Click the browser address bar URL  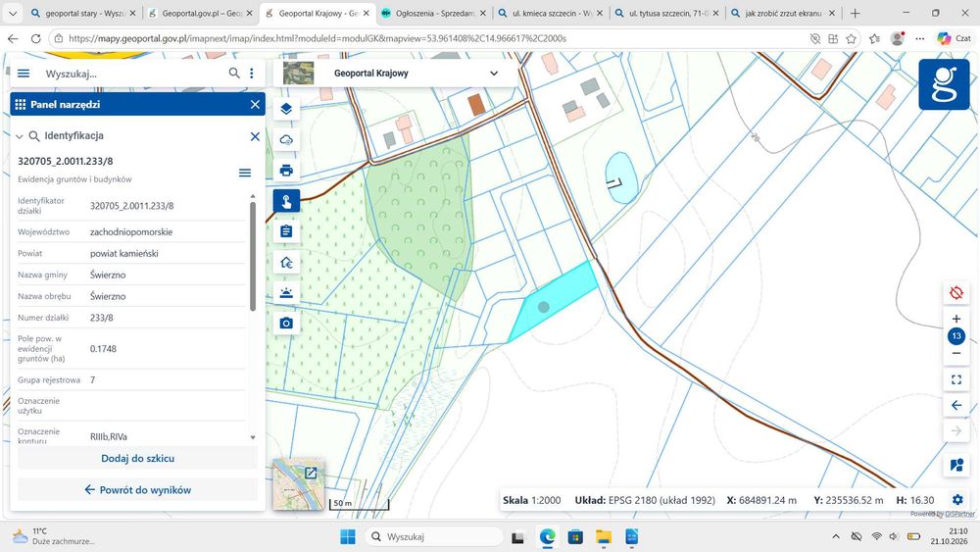click(x=317, y=39)
